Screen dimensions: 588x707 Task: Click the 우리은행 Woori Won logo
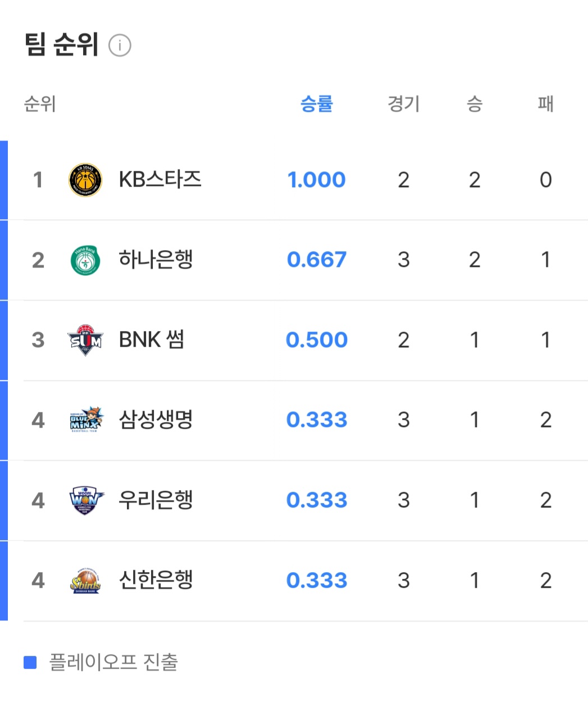86,500
